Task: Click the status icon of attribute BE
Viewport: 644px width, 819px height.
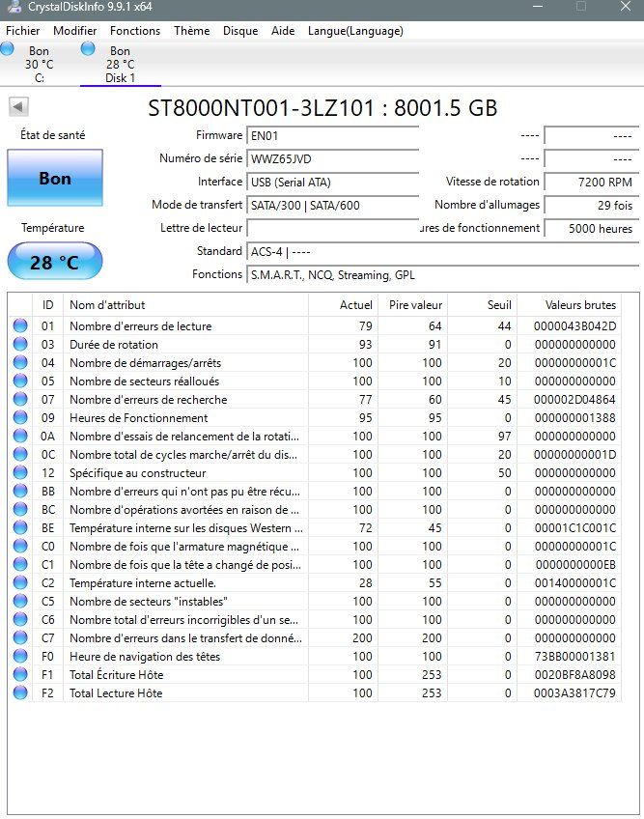Action: pos(20,527)
